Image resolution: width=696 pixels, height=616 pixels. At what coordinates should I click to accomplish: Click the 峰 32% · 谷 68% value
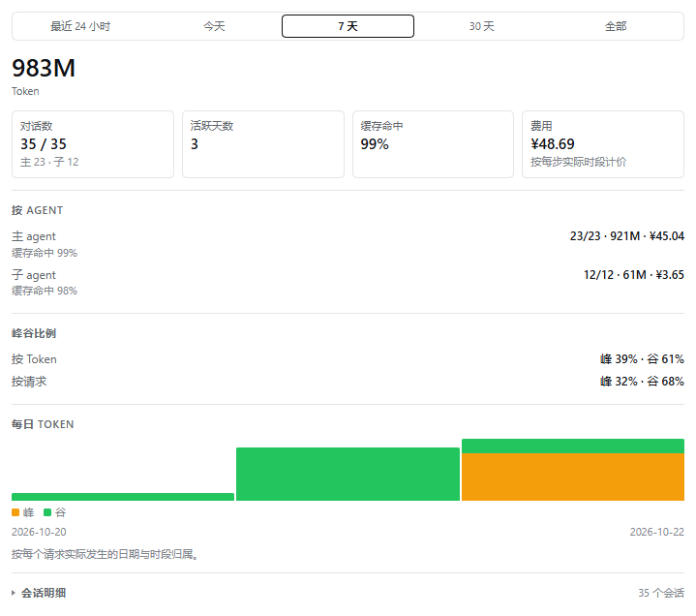642,382
